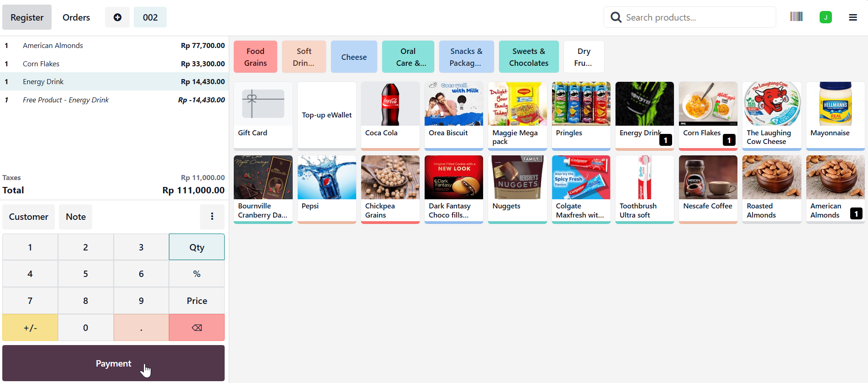Filter by Oral Care category
Image resolution: width=868 pixels, height=383 pixels.
coord(408,57)
